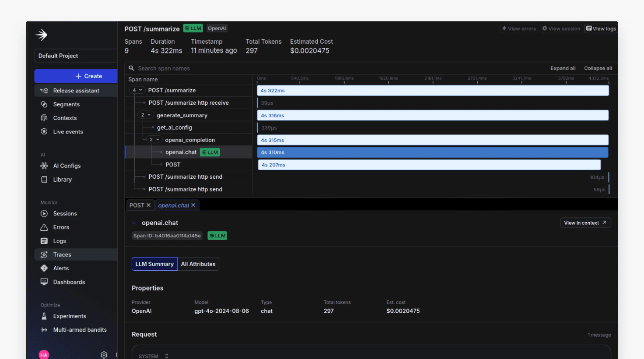Screen dimensions: 644x359
Task: Click the Alerts diamond icon
Action: 44,268
